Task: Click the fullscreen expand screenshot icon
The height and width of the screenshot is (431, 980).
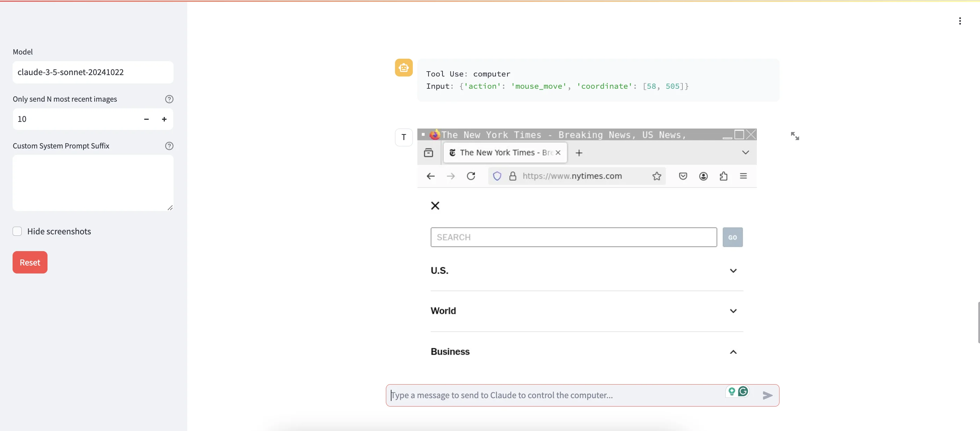Action: (795, 136)
